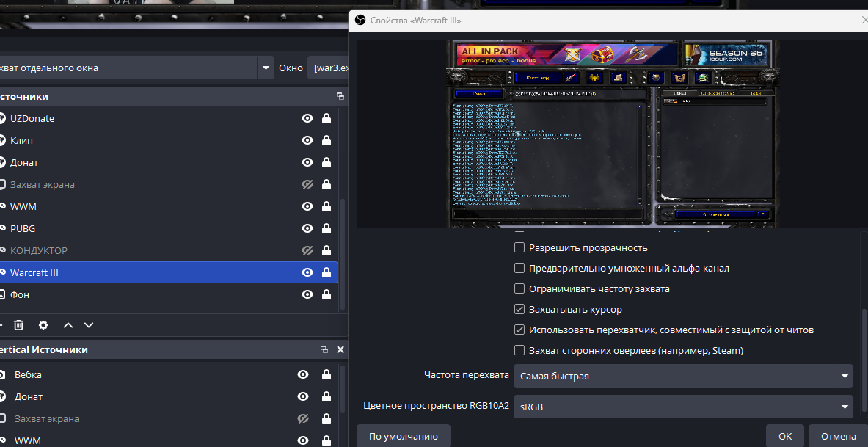This screenshot has width=868, height=447.
Task: Select the Клип source row
Action: 168,141
